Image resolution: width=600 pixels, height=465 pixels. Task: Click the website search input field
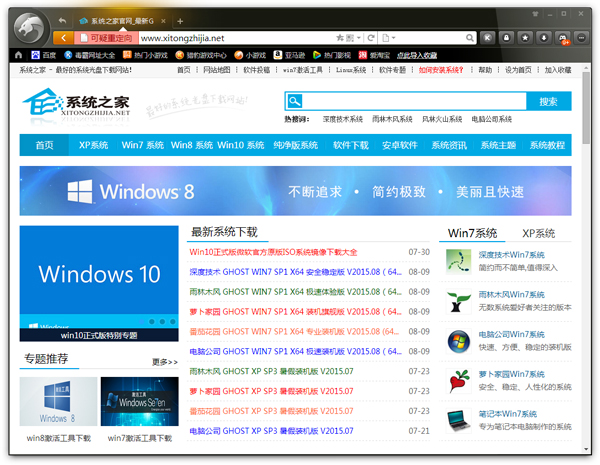point(414,101)
